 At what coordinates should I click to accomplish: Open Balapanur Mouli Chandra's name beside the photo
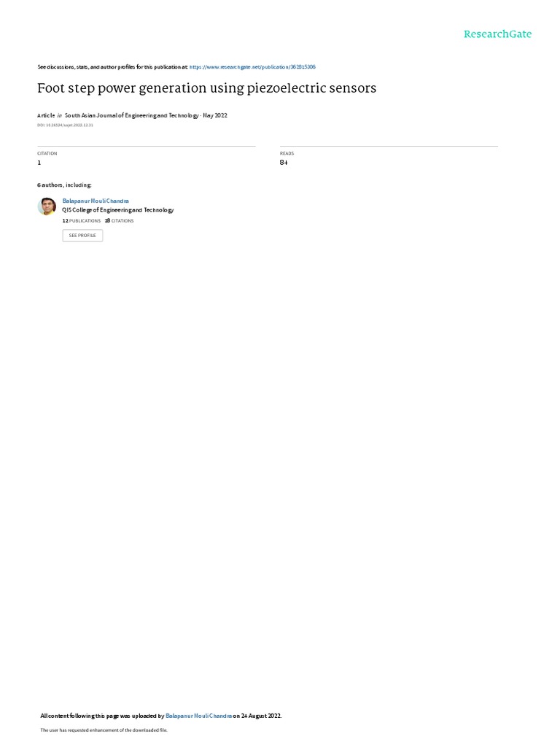click(x=96, y=201)
